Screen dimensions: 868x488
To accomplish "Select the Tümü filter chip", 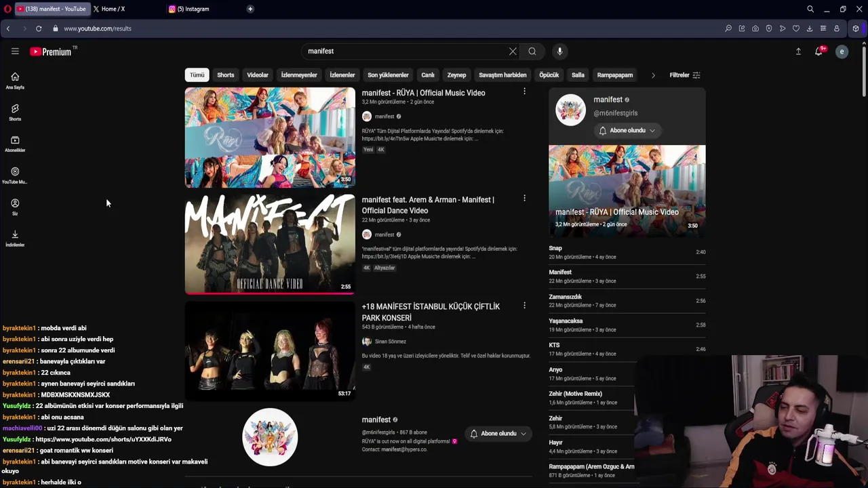I will (x=197, y=75).
